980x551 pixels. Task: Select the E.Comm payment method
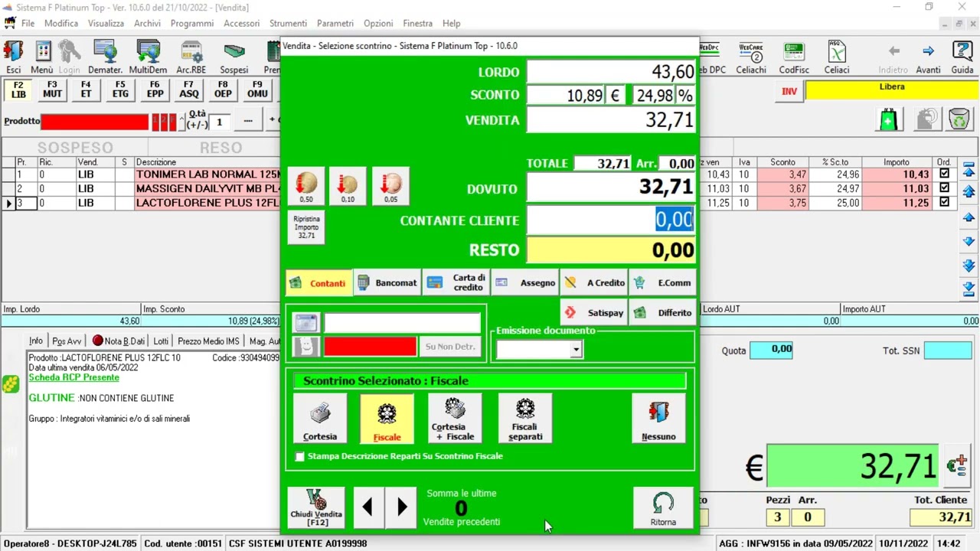click(663, 283)
